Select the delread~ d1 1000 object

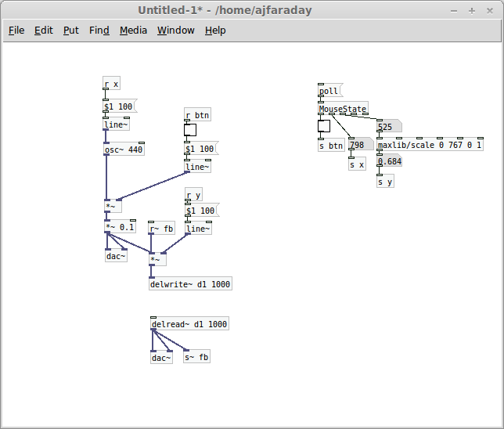pyautogui.click(x=189, y=323)
